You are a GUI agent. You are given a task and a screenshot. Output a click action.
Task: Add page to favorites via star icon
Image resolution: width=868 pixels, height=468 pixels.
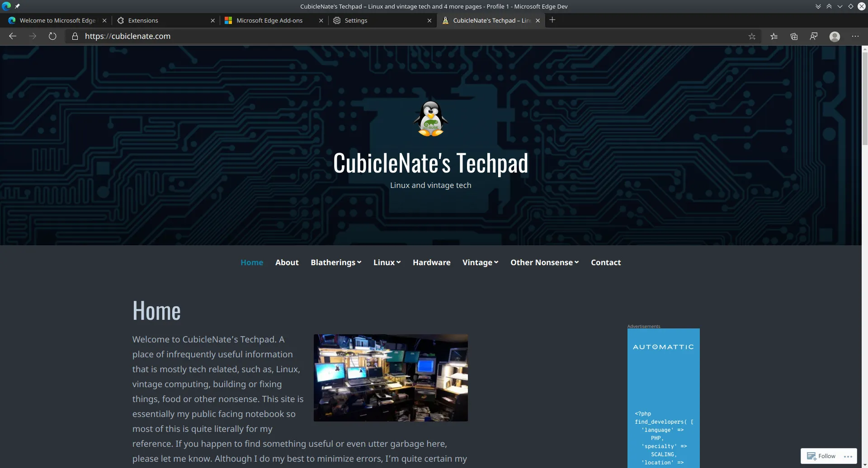point(752,36)
